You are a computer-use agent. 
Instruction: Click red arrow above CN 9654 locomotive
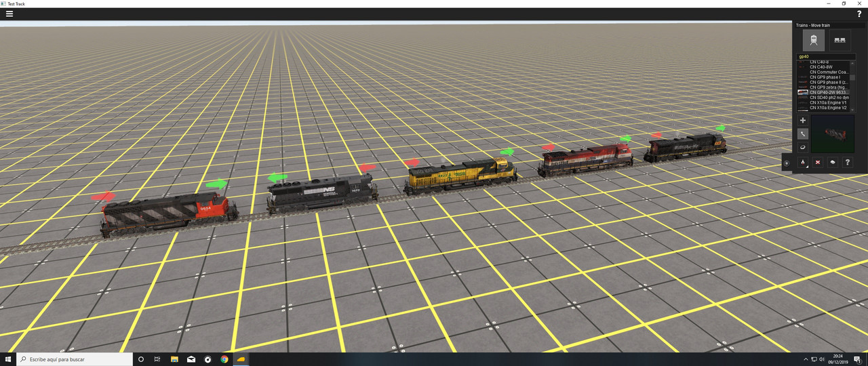[x=103, y=197]
